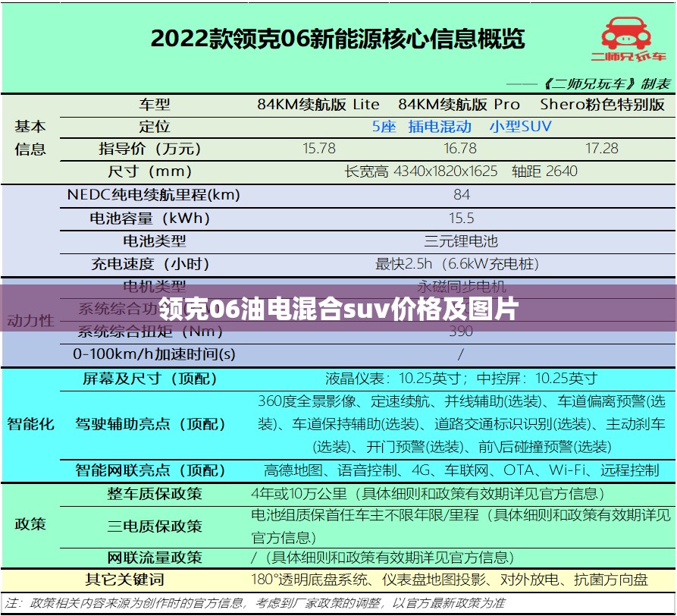Click the 屏幕及尺寸（顶配） row label

[x=150, y=379]
